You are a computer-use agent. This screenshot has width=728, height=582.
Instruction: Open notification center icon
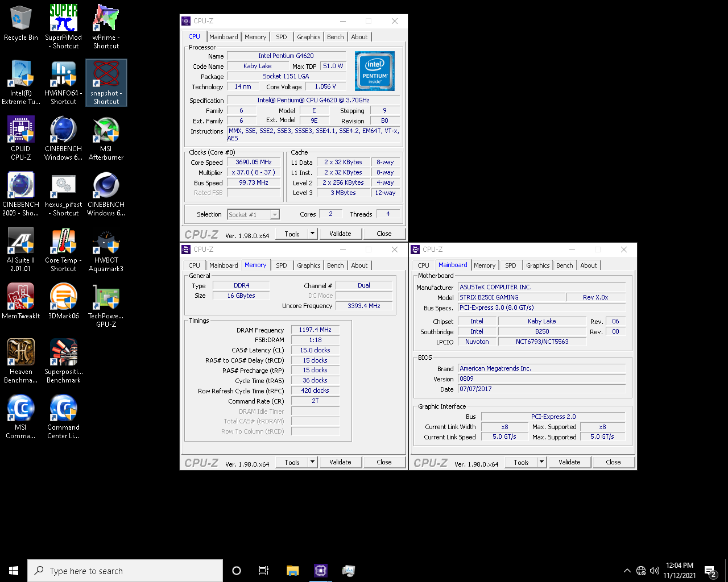pos(710,571)
